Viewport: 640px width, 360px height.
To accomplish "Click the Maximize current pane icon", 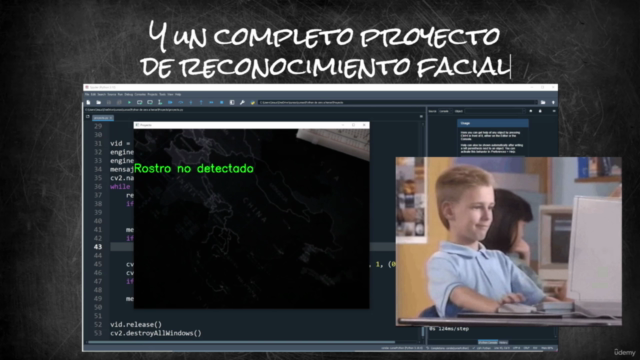I will tap(232, 102).
